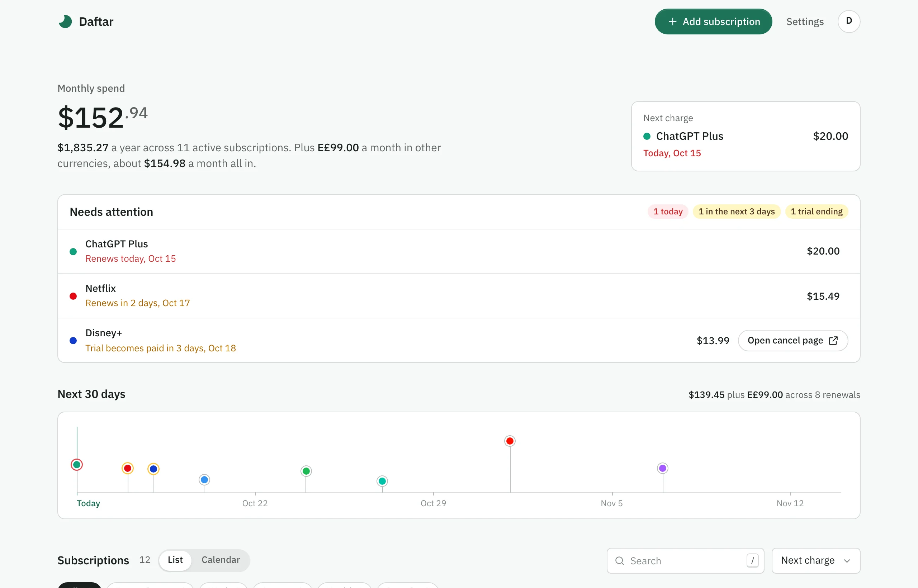
Task: Click the external link icon in cancel button
Action: [x=834, y=340]
